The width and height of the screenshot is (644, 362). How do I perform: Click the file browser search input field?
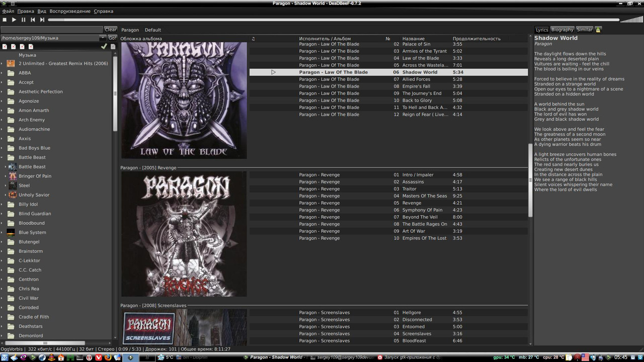[52, 30]
